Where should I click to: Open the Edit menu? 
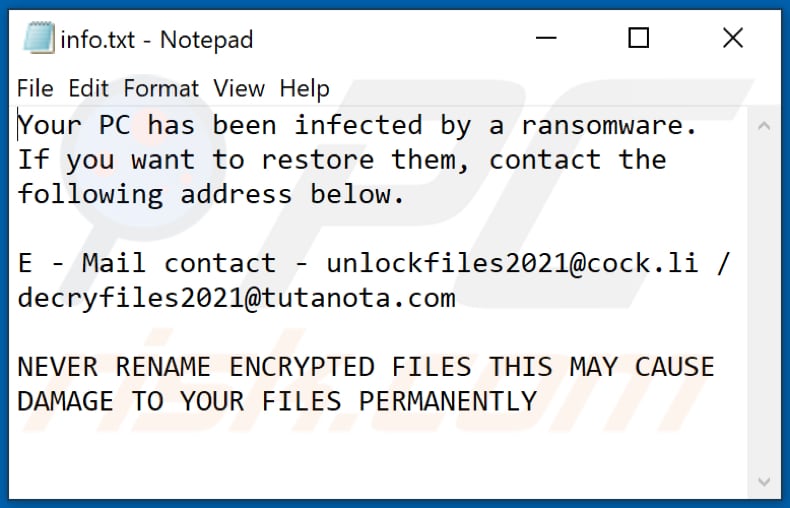pos(89,88)
